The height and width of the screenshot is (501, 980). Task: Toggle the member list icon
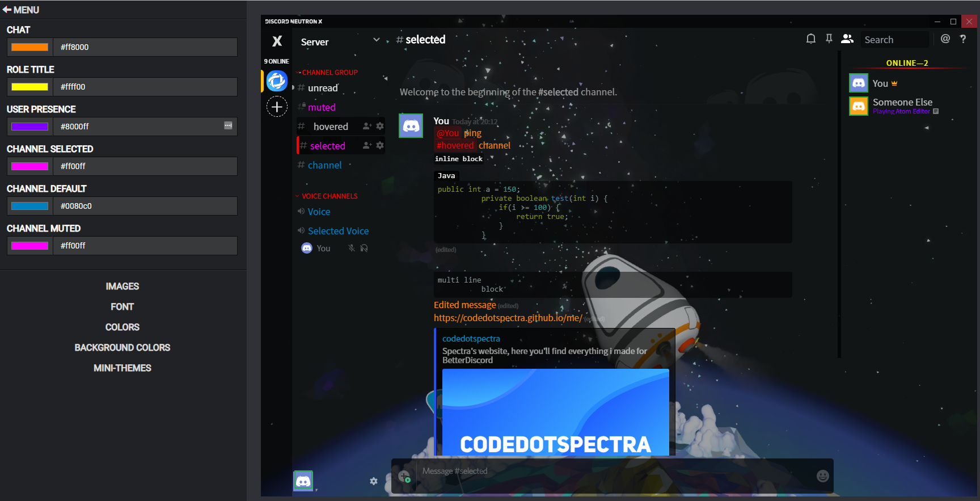[847, 39]
